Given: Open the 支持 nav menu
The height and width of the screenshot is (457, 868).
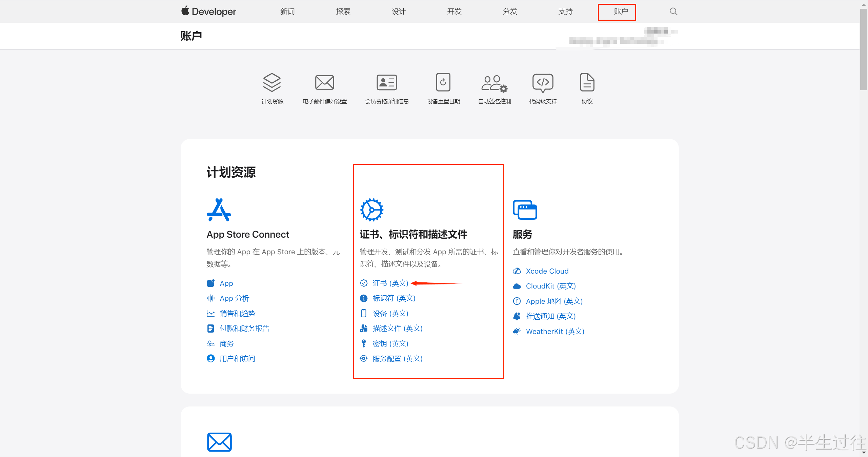Looking at the screenshot, I should click(565, 12).
